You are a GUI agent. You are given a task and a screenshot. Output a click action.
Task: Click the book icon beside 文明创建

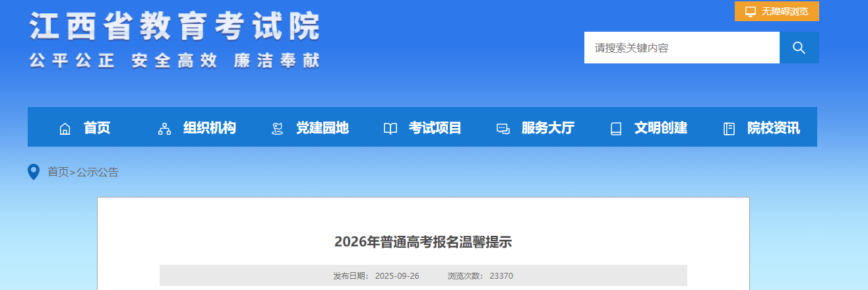tap(616, 129)
